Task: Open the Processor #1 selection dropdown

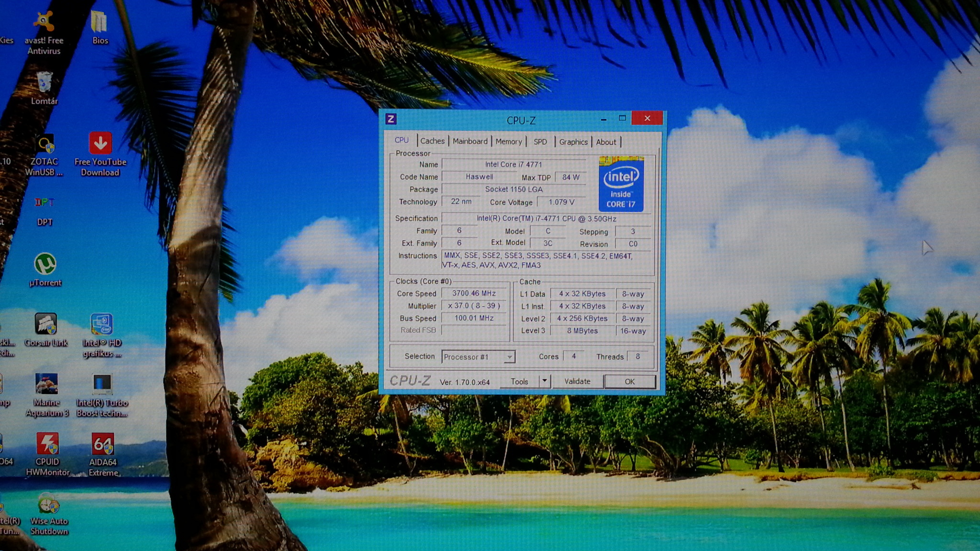Action: (478, 357)
